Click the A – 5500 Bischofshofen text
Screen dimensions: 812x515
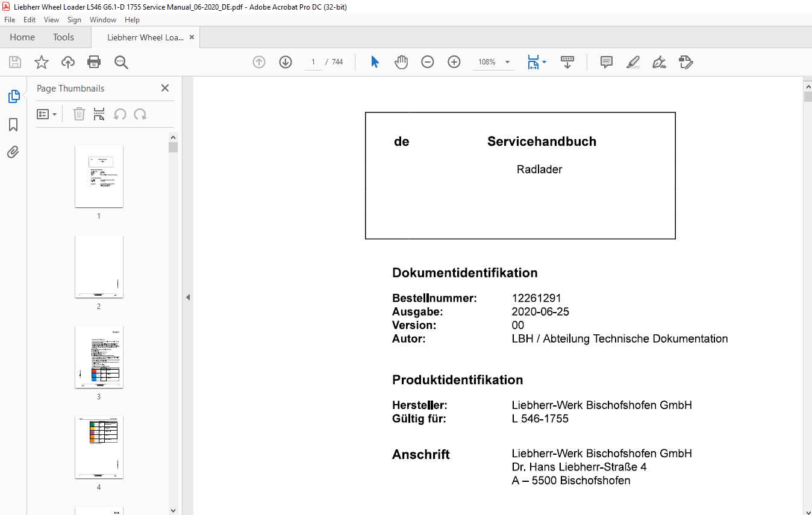[x=571, y=481]
